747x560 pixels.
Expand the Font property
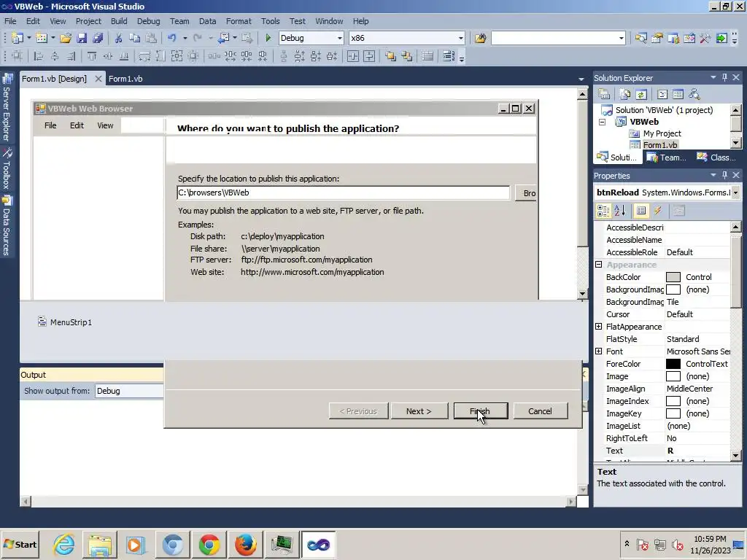pyautogui.click(x=599, y=351)
